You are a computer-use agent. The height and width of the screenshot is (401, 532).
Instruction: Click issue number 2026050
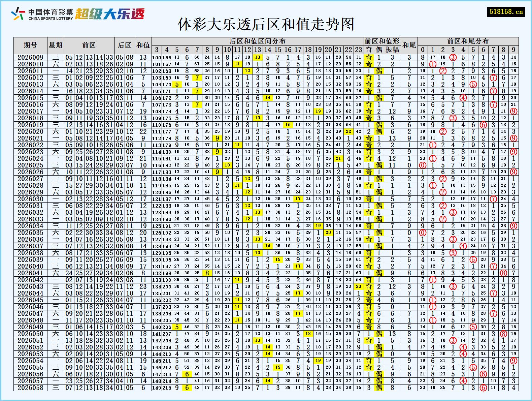[x=30, y=334]
